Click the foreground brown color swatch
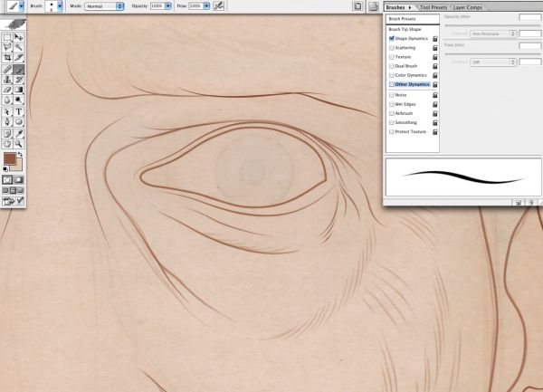The image size is (543, 392). coord(9,159)
